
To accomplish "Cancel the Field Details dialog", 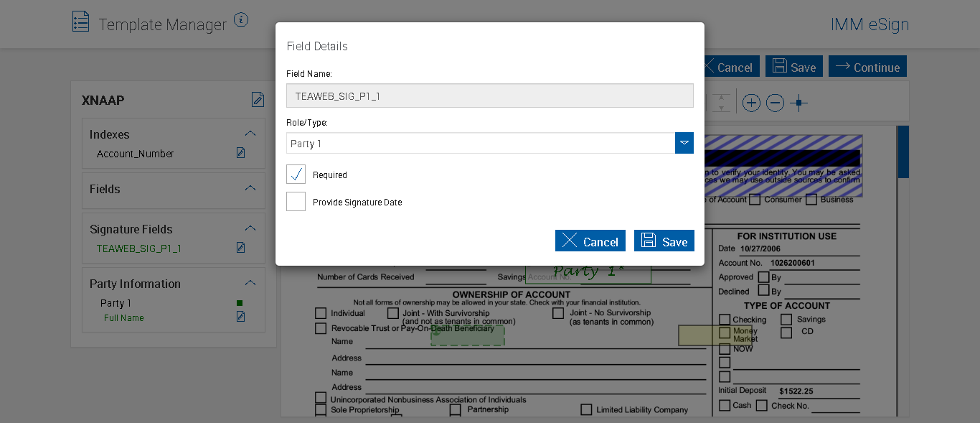I will click(590, 241).
